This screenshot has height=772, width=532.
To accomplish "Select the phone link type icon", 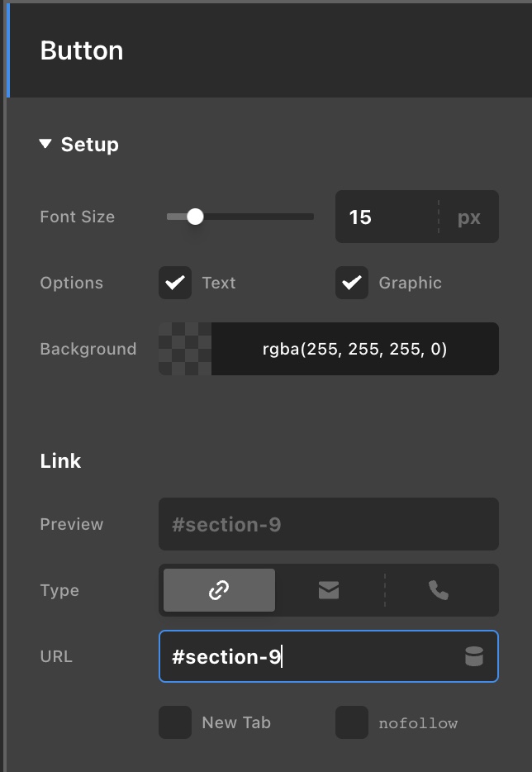I will (x=439, y=590).
